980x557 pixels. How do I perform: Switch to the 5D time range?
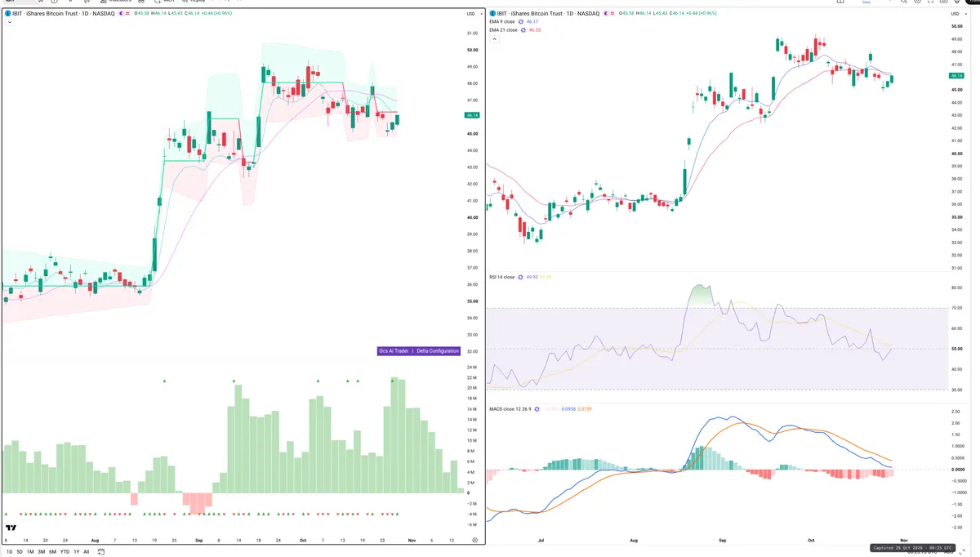[x=20, y=552]
